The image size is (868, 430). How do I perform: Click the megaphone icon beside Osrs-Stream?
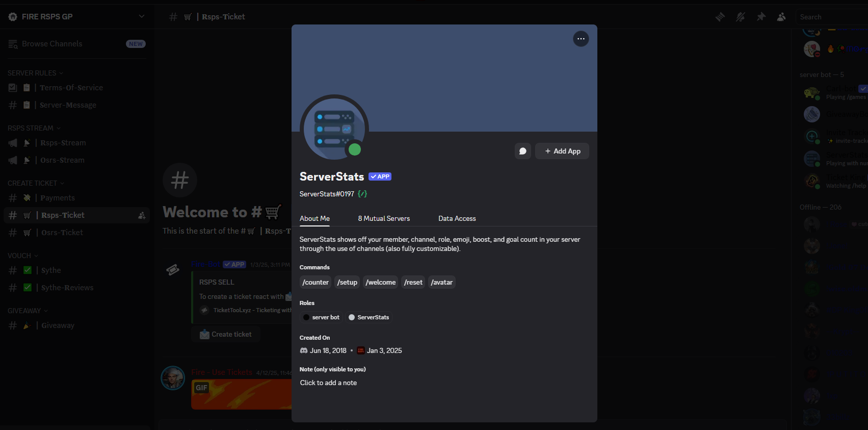click(13, 160)
